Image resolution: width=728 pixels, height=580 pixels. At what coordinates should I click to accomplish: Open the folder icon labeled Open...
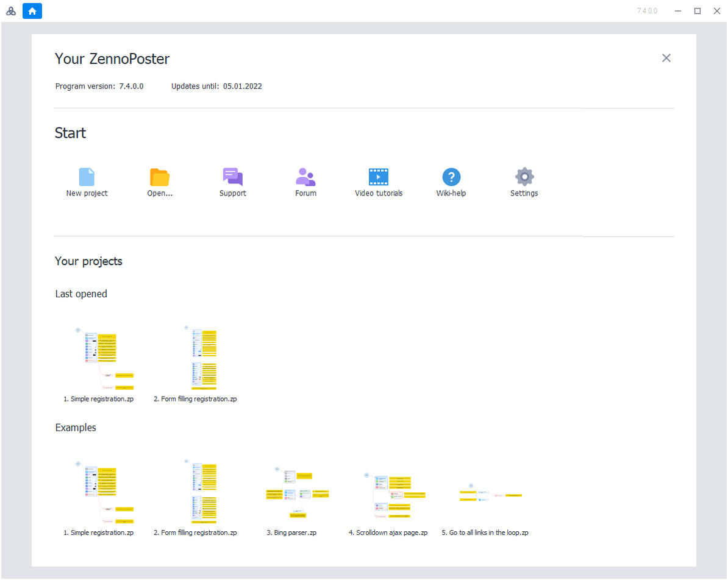click(x=160, y=177)
